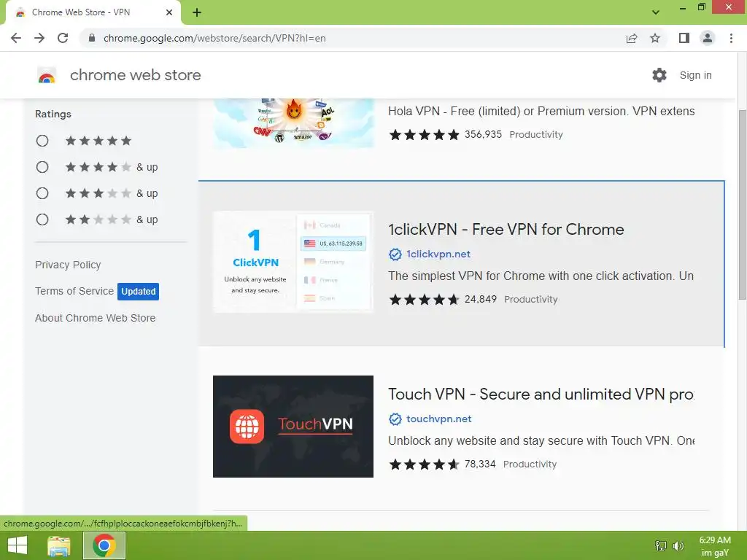Open the network tray icon
747x560 pixels.
tap(661, 545)
